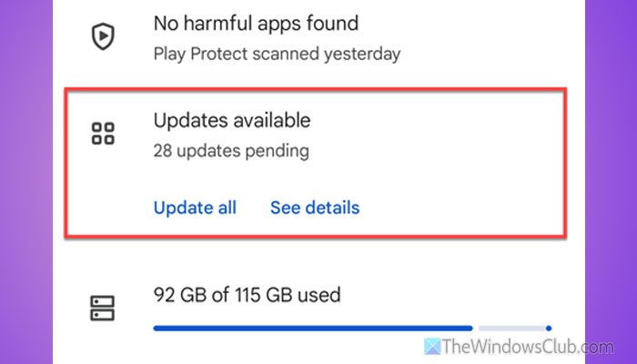
Task: Click the storage drive icon
Action: 102,308
